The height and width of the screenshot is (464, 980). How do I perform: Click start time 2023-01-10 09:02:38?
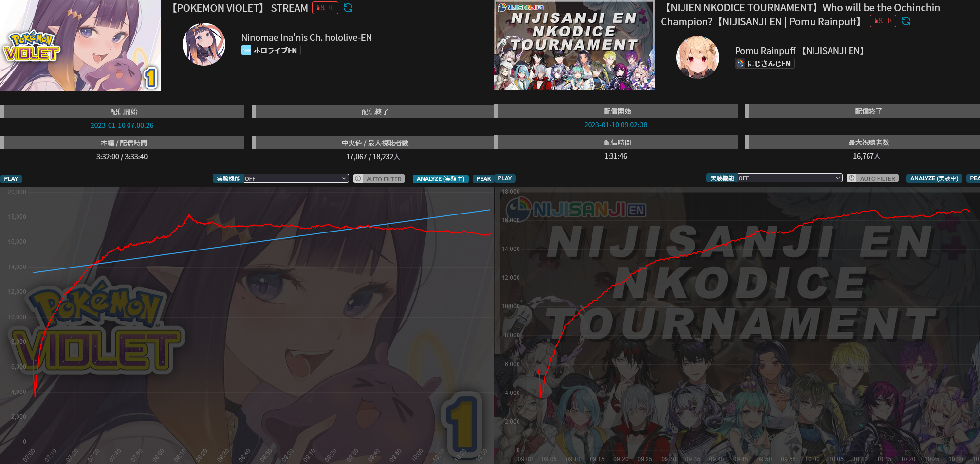[616, 125]
